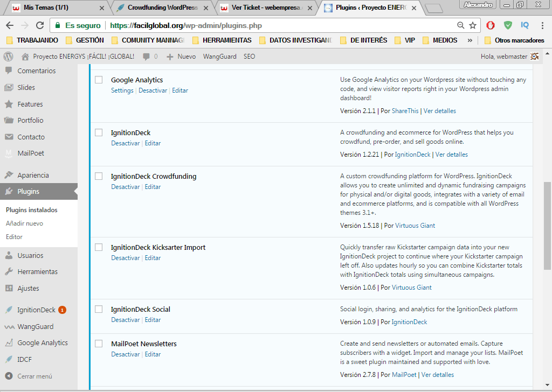Click the Cerrar menú collapse arrow icon
The height and width of the screenshot is (392, 552).
(x=9, y=376)
